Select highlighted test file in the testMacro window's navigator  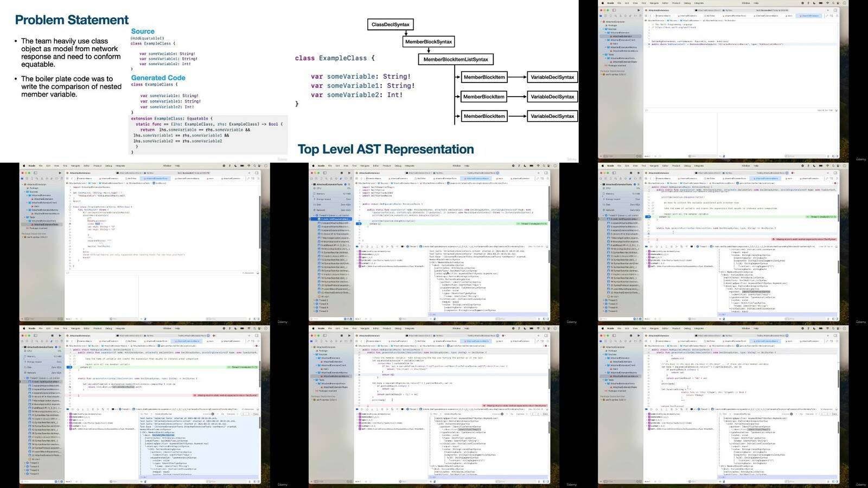(42, 225)
